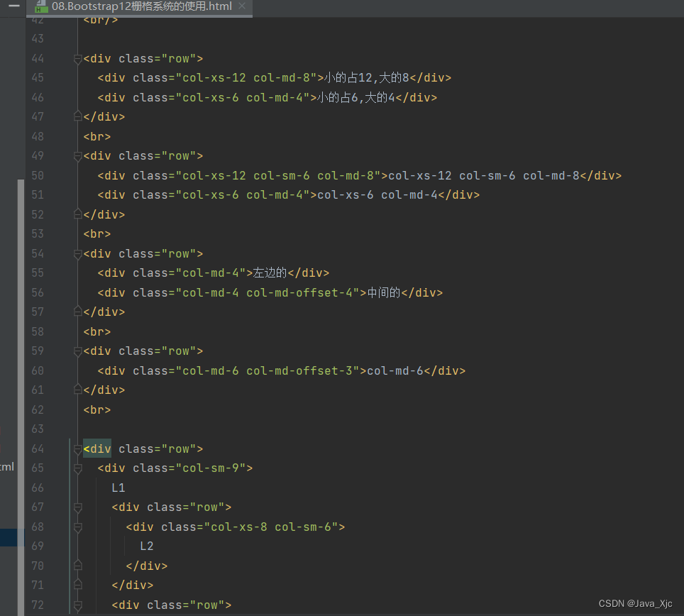Fold the nested row div on line 67
Image resolution: width=684 pixels, height=616 pixels.
(77, 507)
